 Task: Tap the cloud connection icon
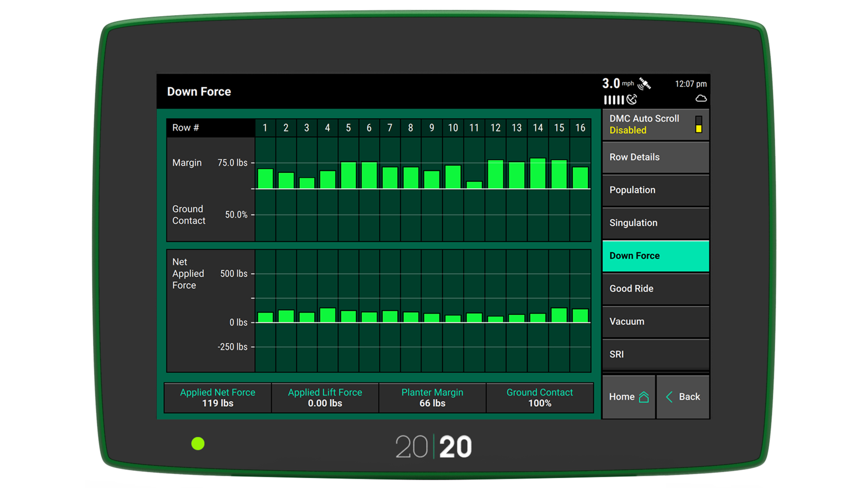click(x=701, y=99)
